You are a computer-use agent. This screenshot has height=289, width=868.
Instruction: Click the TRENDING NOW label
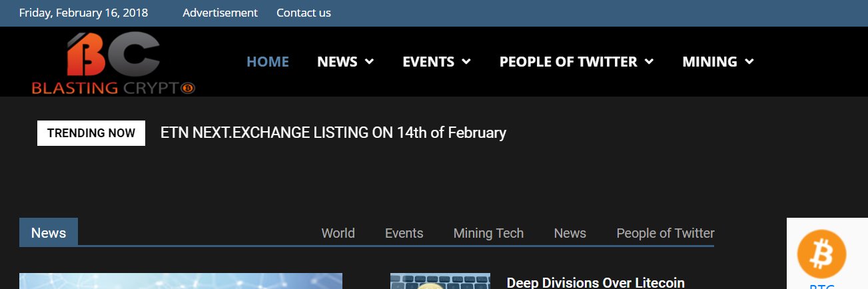click(91, 133)
